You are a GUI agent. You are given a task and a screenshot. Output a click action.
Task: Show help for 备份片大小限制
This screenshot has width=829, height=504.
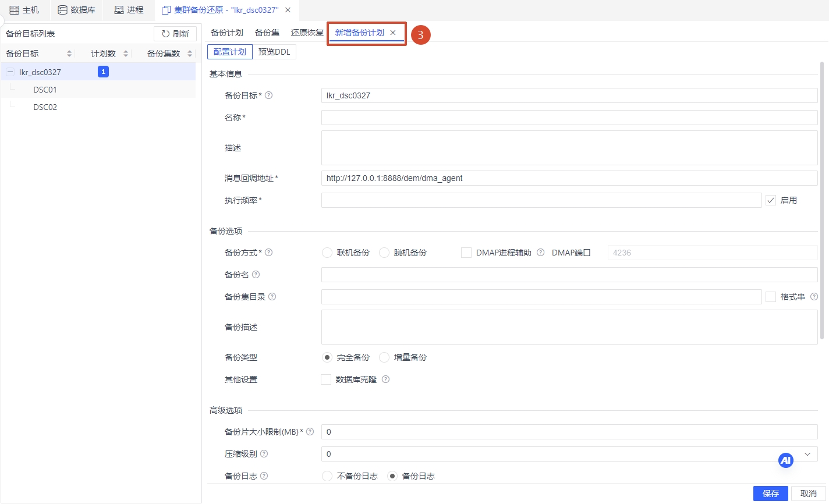310,432
